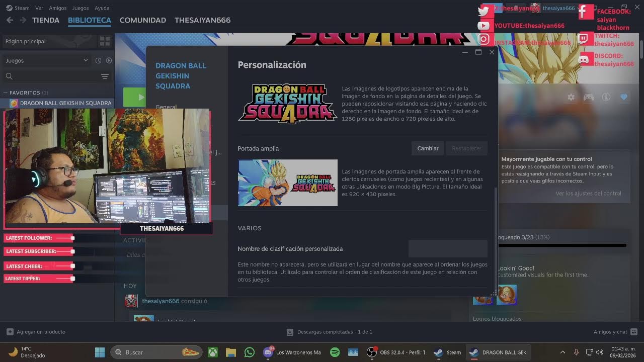This screenshot has height=362, width=644.
Task: Click the achievement progress bar
Action: pyautogui.click(x=562, y=245)
